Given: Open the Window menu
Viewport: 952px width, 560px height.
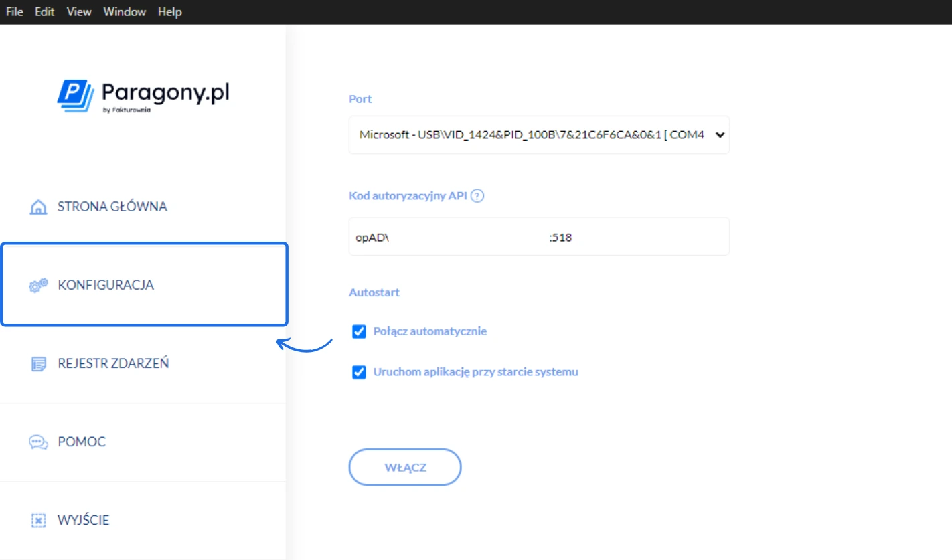Looking at the screenshot, I should [x=124, y=11].
